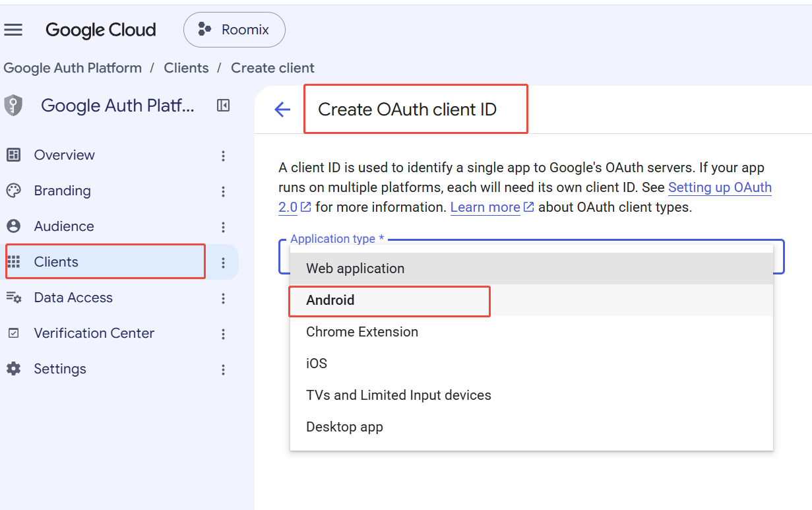Collapse the sidebar panel
Viewport: 812px width, 510px height.
(224, 106)
